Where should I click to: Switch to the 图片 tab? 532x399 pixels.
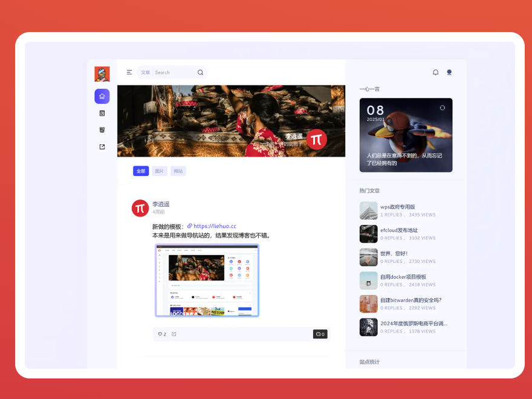[x=160, y=171]
